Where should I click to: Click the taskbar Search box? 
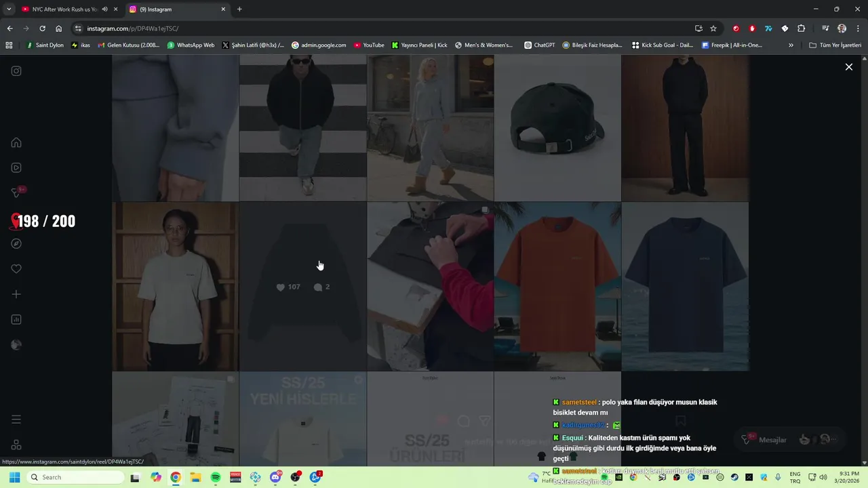coord(76,477)
